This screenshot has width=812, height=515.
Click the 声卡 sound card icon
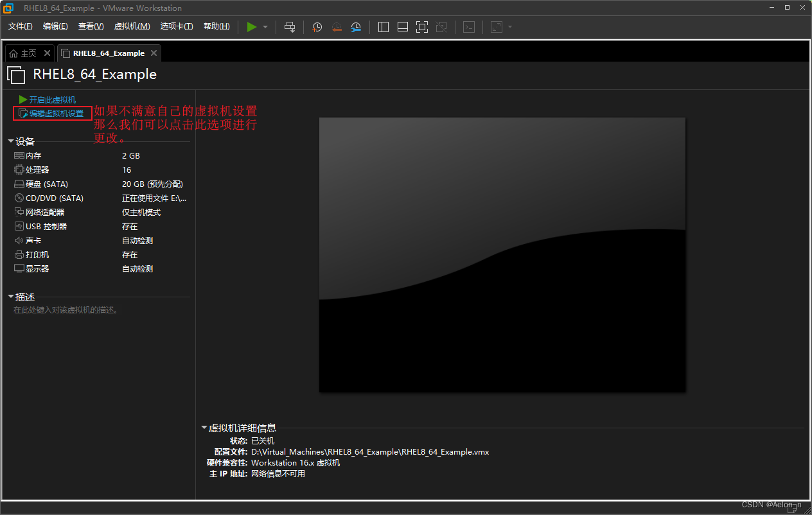[19, 240]
